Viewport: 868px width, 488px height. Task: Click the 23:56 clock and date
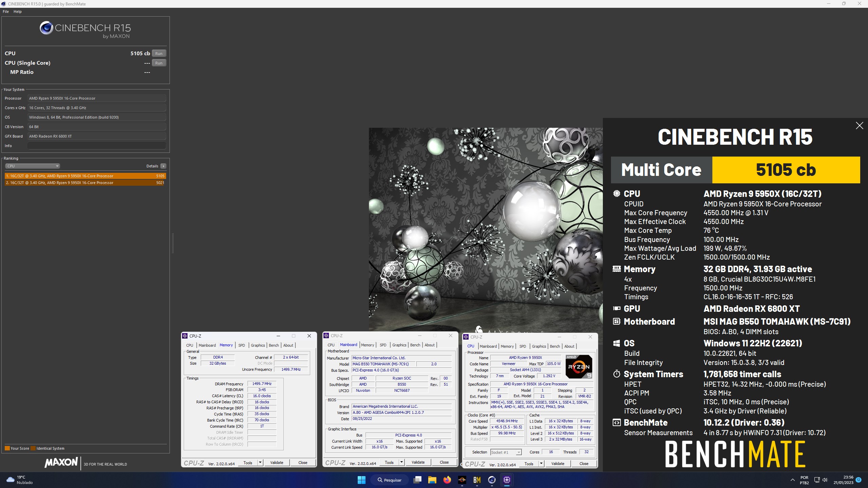point(843,480)
